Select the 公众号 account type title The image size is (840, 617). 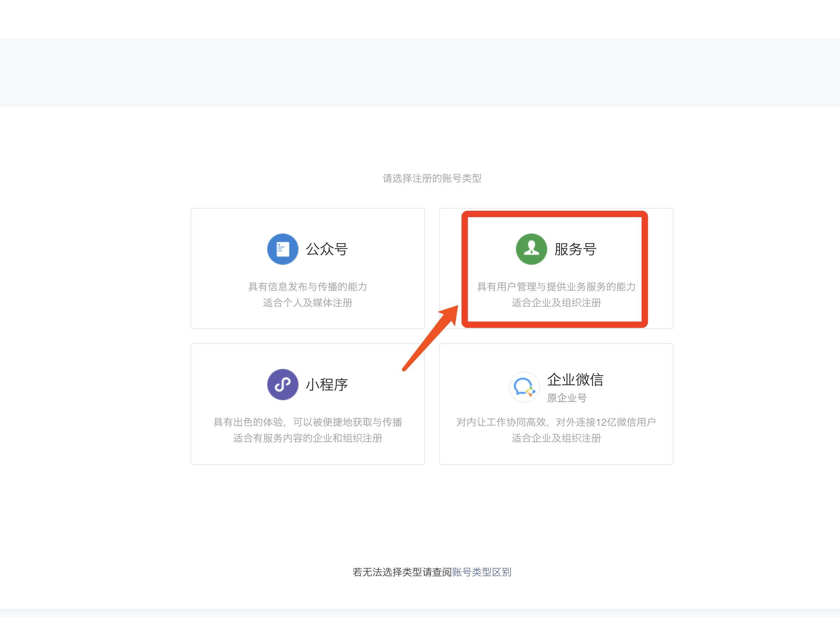coord(327,249)
